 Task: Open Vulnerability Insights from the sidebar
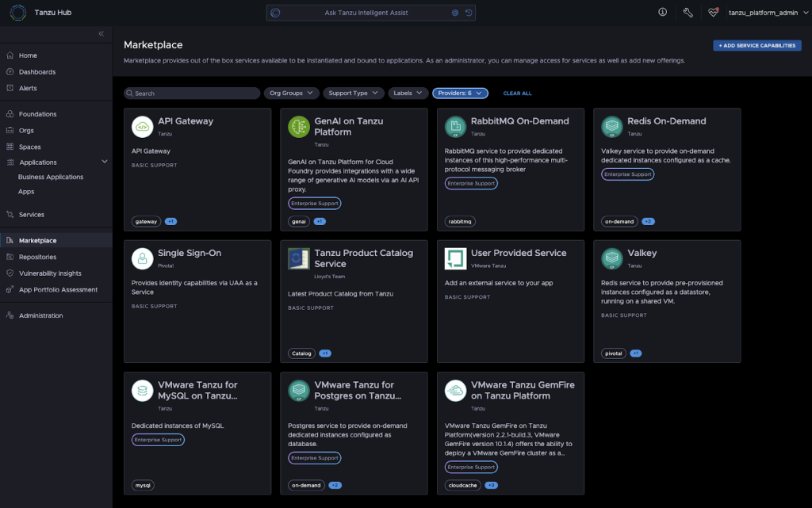tap(49, 273)
